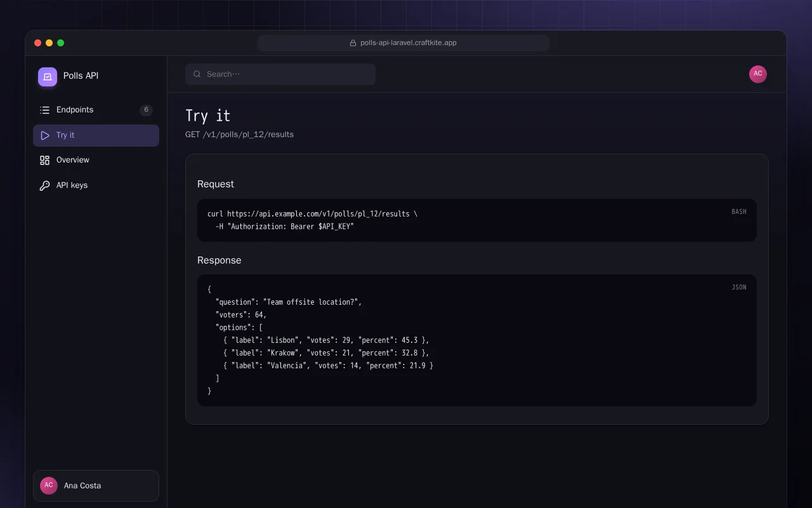Click the polls-api-laravel.craftkite.app address bar
This screenshot has height=508, width=812.
403,43
